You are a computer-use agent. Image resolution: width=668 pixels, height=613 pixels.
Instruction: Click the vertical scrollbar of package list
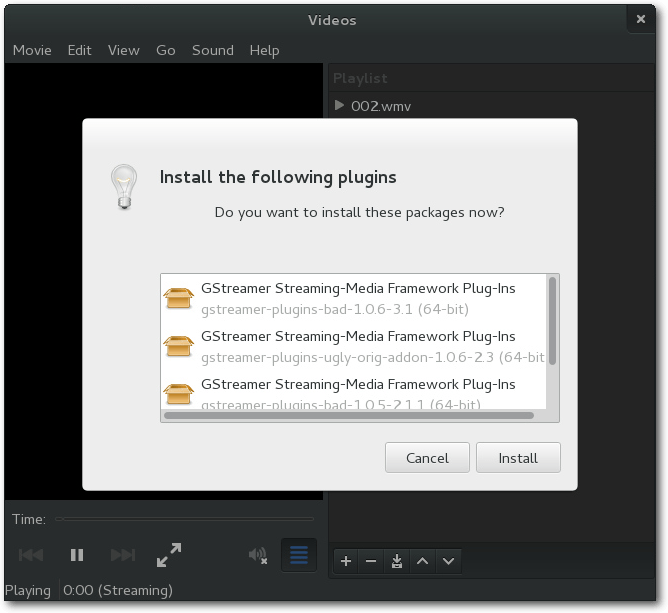point(552,321)
